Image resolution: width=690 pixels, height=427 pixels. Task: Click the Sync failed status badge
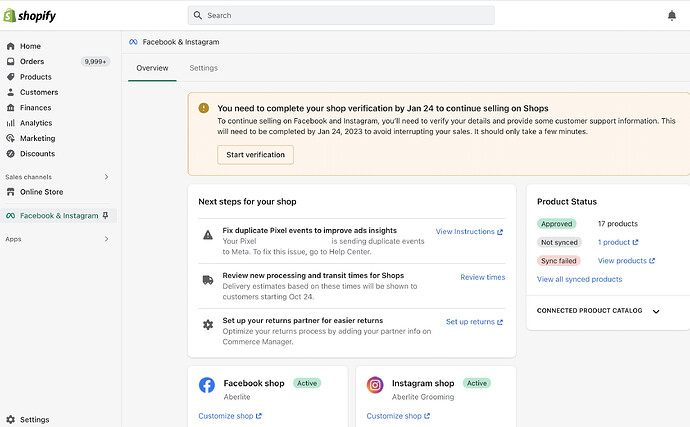(558, 261)
